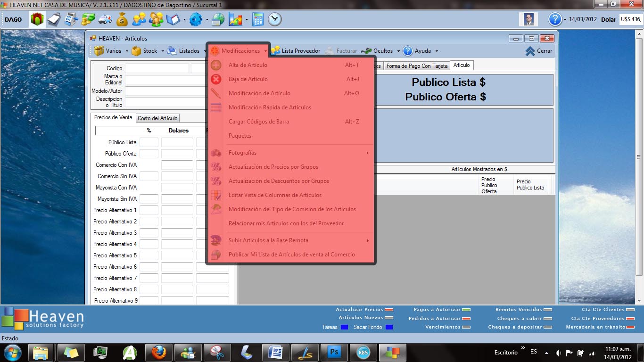
Task: Click the Público Lista percent field
Action: click(149, 142)
